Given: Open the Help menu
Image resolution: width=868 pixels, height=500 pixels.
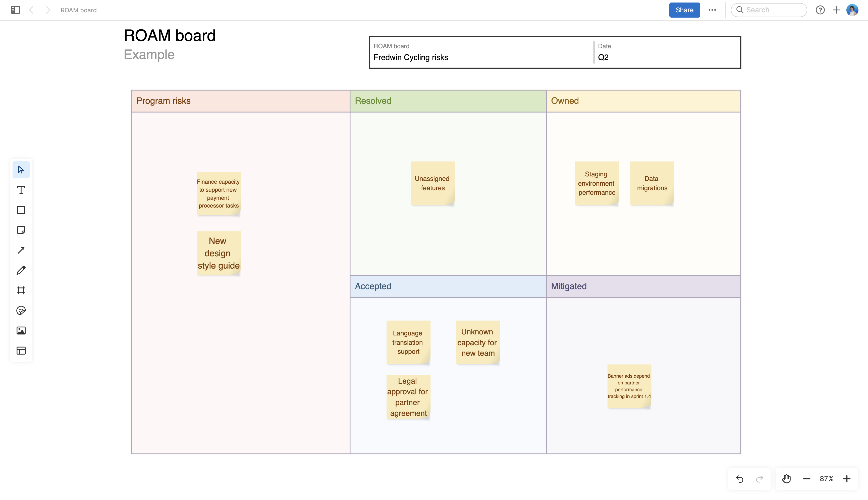Looking at the screenshot, I should (x=820, y=10).
